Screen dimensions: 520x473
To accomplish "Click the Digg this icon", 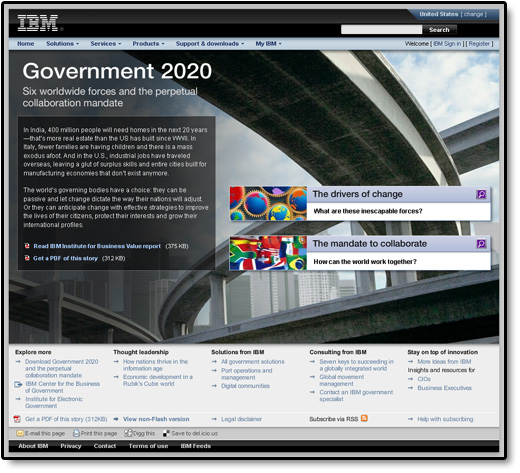I will [128, 433].
